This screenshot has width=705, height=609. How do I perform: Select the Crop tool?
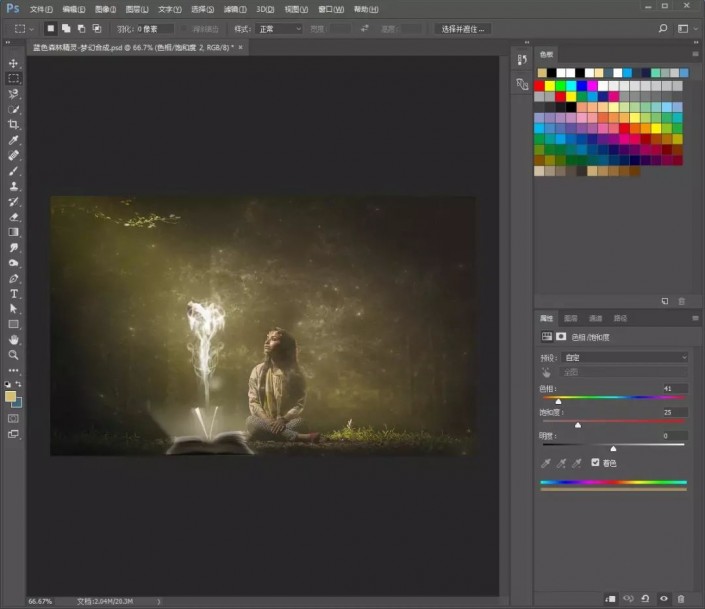(13, 125)
